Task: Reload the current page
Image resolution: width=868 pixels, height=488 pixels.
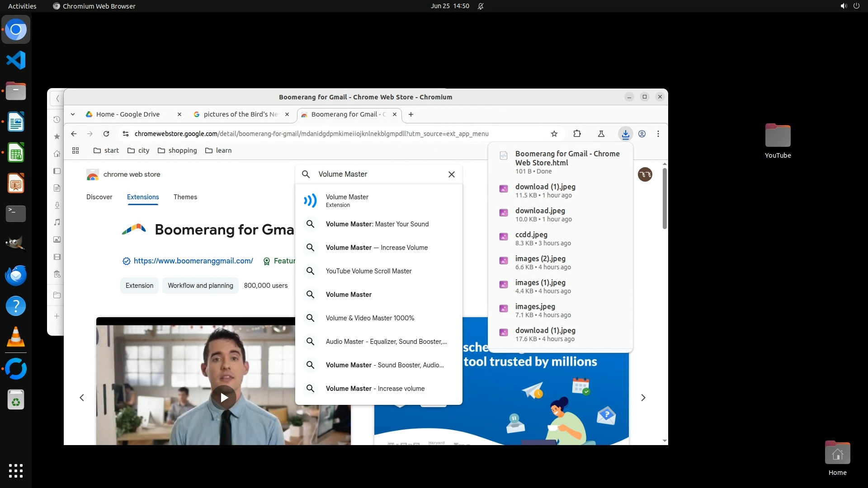Action: (106, 134)
